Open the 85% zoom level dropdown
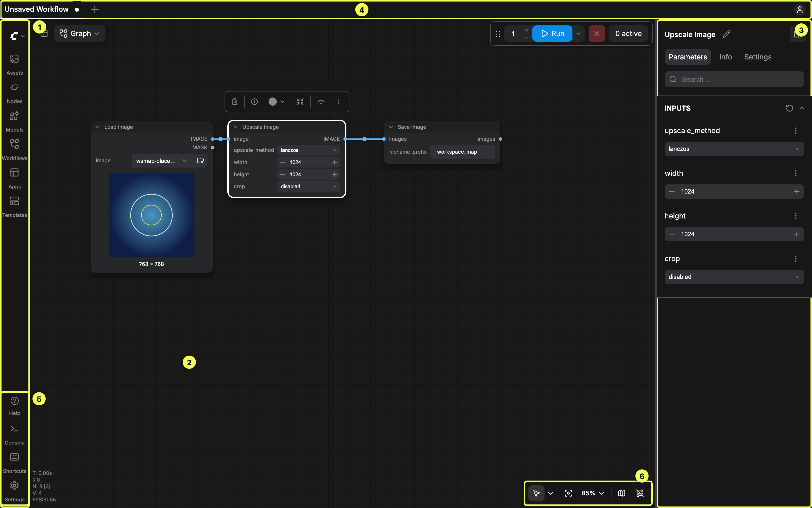Screen dimensions: 812x508 click(x=593, y=493)
